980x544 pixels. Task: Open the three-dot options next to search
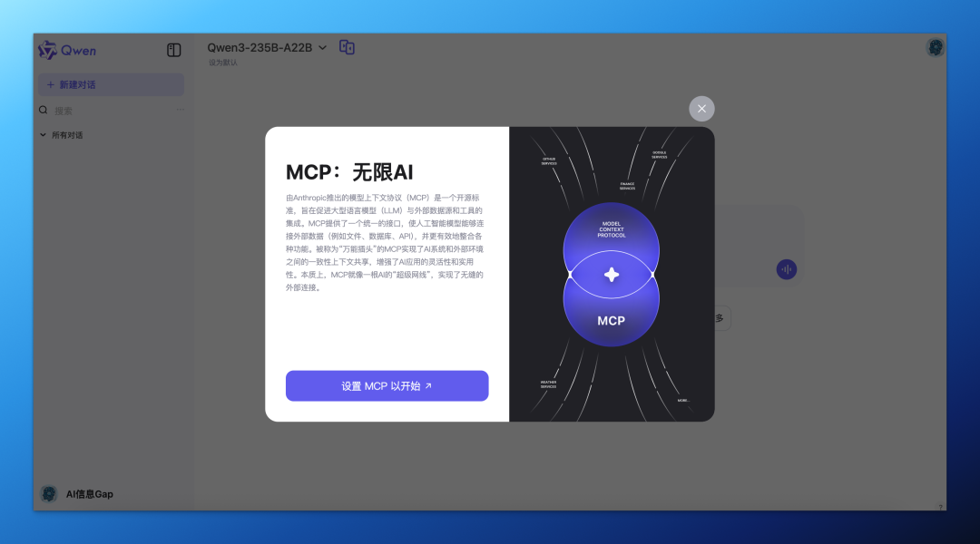[180, 110]
